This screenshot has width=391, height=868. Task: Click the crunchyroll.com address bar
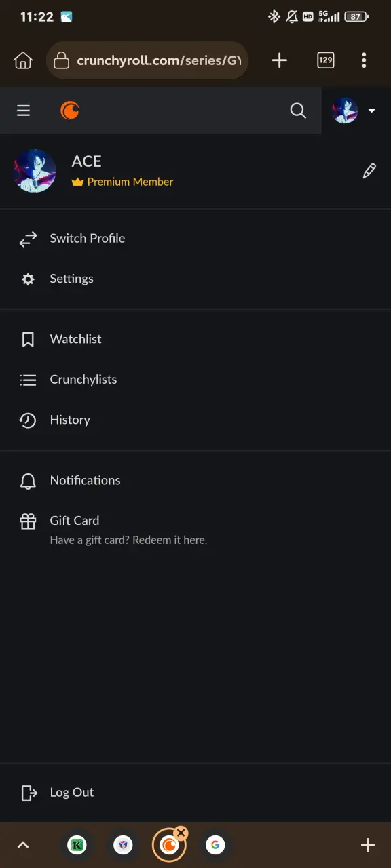[x=147, y=60]
